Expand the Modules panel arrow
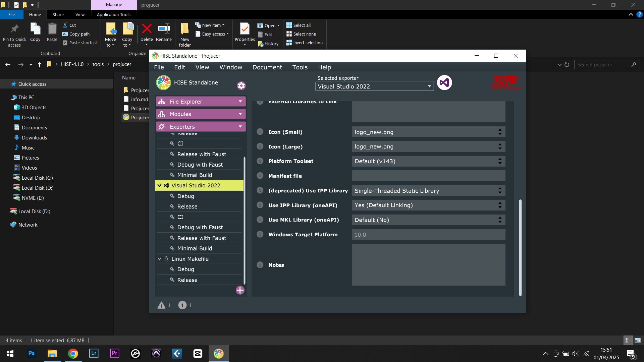Viewport: 644px width, 362px height. point(240,114)
